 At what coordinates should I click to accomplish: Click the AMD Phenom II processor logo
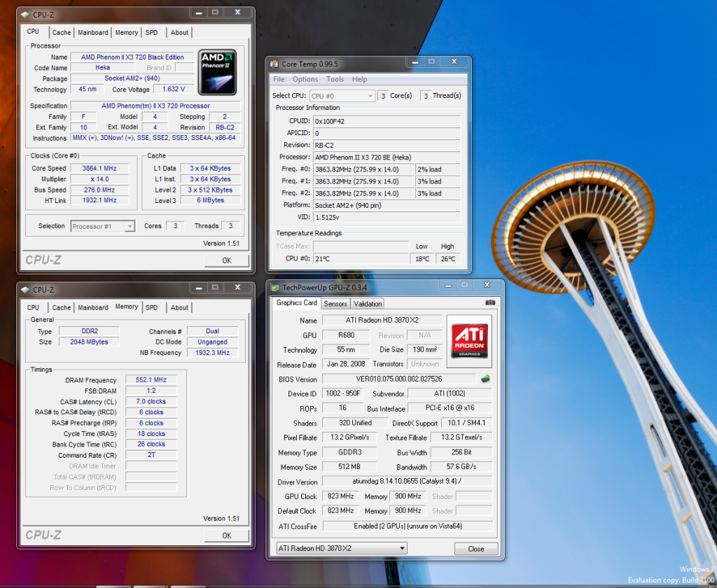[217, 72]
